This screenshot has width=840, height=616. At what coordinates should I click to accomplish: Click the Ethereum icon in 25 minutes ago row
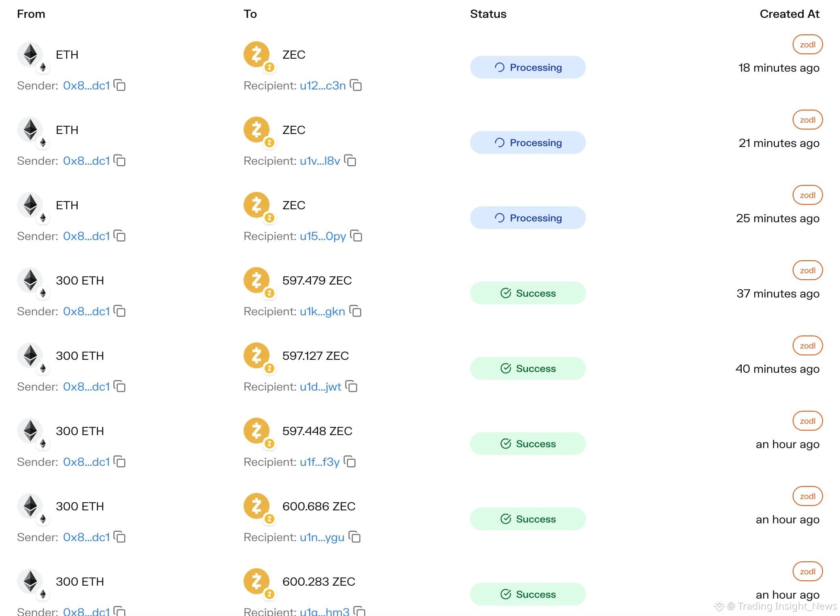30,205
